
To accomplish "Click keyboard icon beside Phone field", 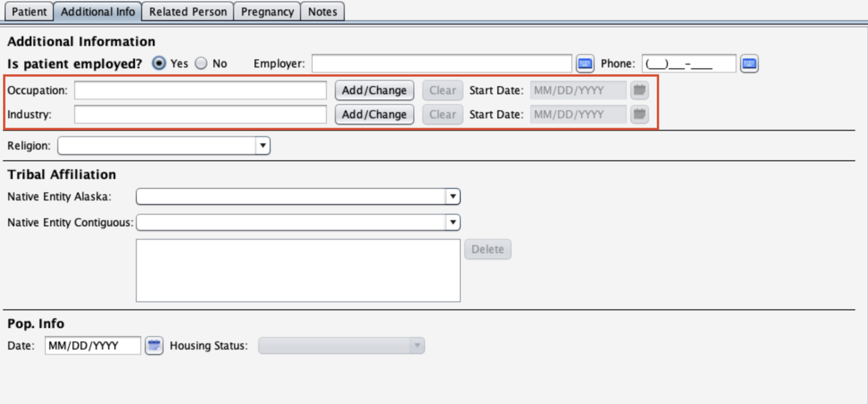I will pyautogui.click(x=749, y=64).
